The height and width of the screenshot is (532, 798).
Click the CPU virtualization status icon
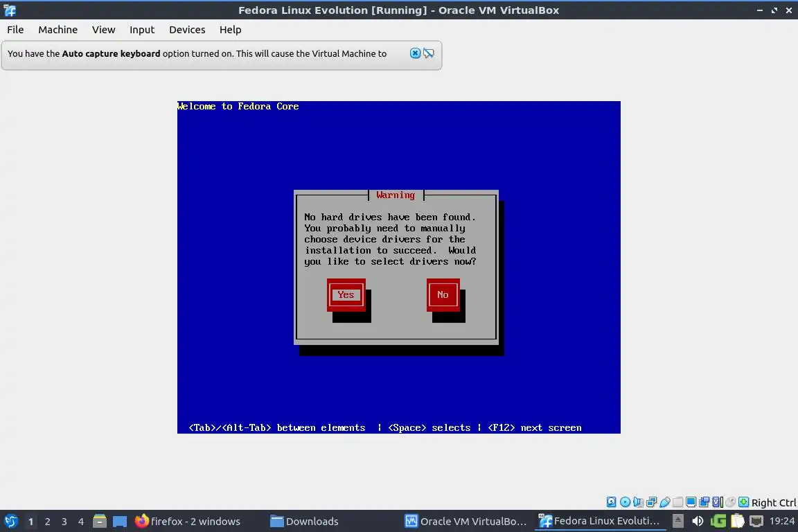coord(718,502)
